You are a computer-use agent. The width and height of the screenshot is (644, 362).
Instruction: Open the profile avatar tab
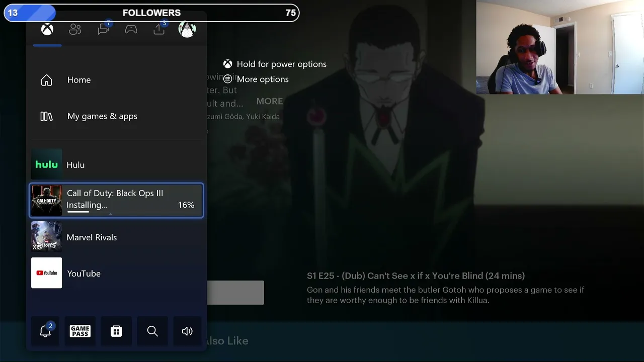(187, 29)
